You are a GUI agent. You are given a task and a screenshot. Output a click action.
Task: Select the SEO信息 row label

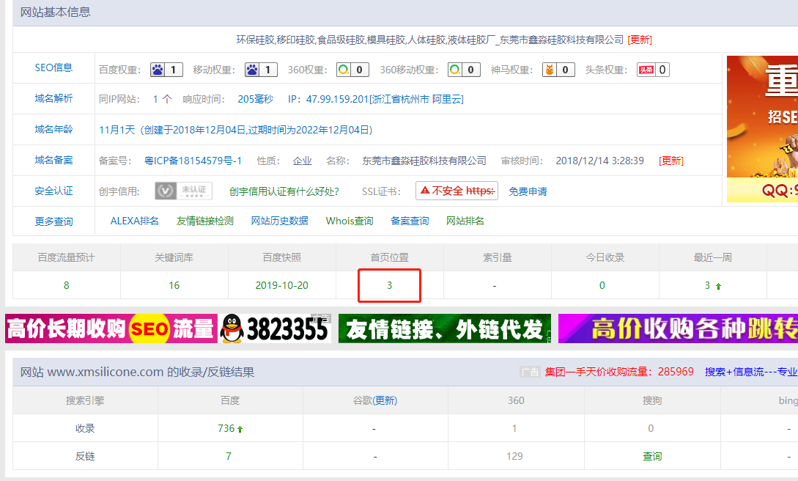(53, 68)
